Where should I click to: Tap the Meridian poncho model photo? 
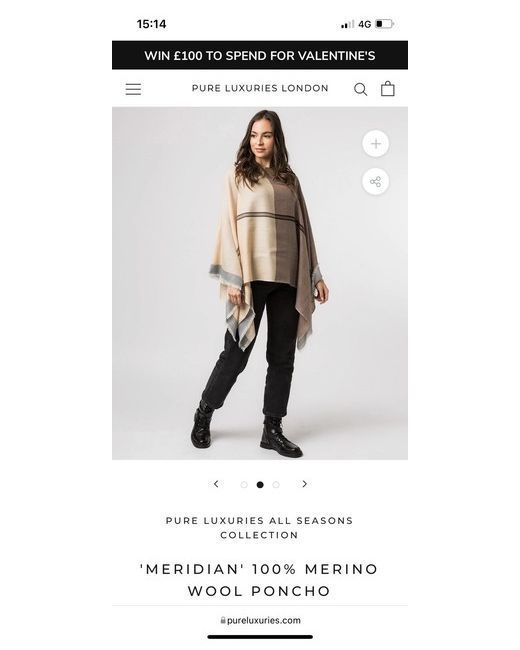pos(260,283)
